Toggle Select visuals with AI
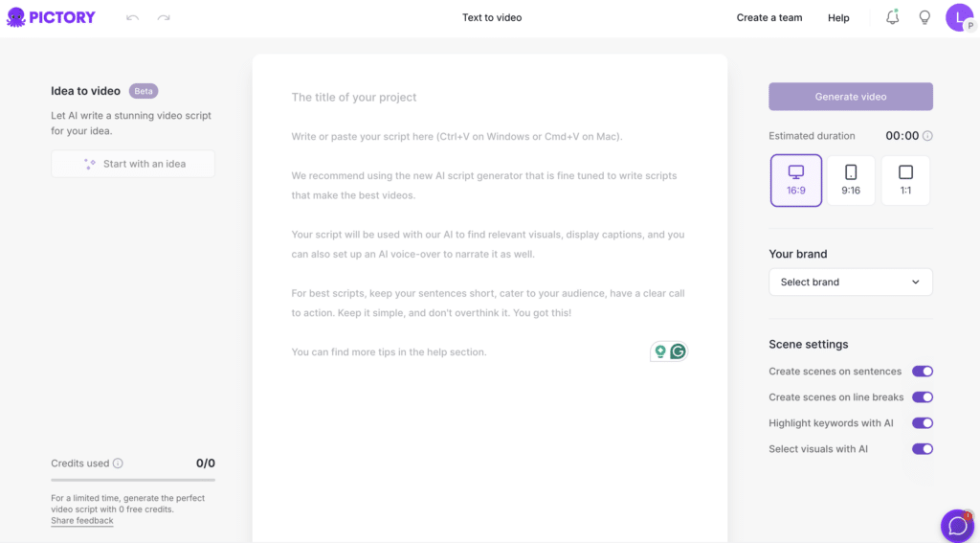 (x=922, y=449)
